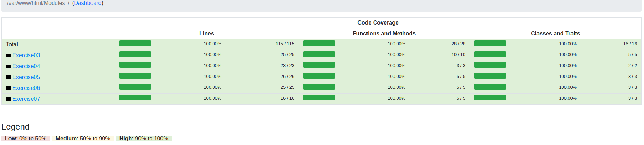The image size is (644, 145).
Task: Click Exercise05 functions coverage progress bar
Action: coord(319,76)
